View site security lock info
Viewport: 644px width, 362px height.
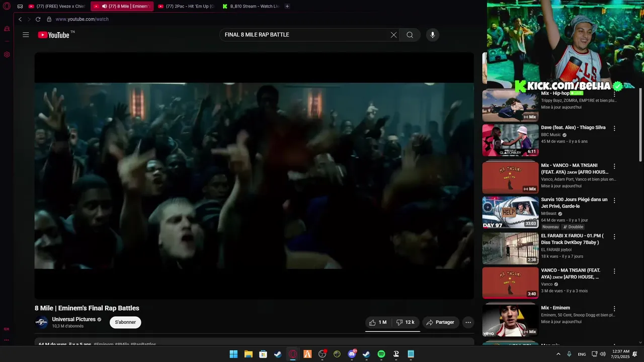[49, 19]
